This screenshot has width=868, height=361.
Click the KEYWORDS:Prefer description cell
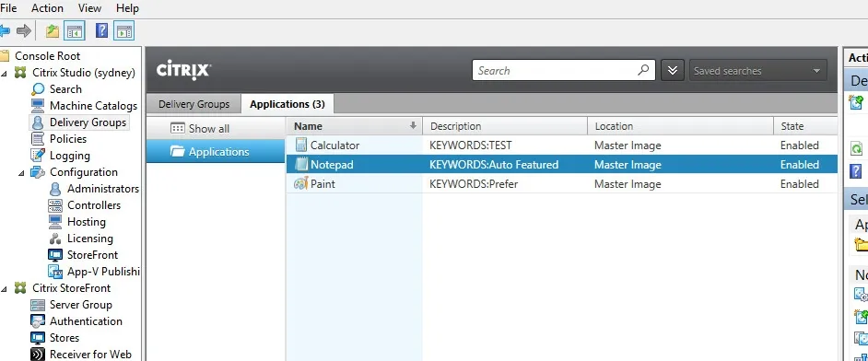(x=474, y=183)
